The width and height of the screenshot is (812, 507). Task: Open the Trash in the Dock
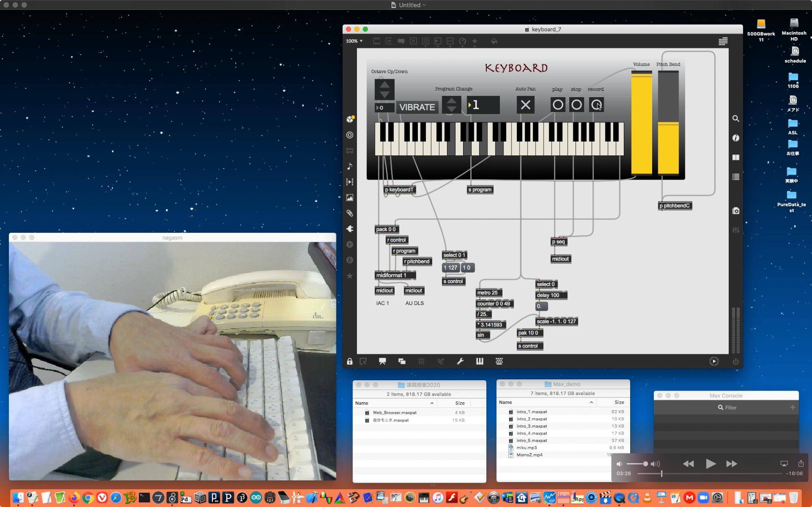pyautogui.click(x=793, y=498)
